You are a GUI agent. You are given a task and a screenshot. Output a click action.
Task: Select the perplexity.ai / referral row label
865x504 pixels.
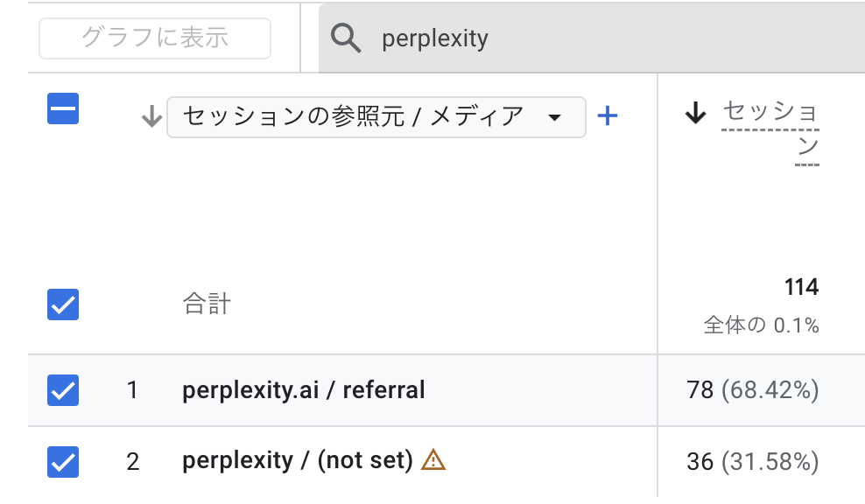304,390
